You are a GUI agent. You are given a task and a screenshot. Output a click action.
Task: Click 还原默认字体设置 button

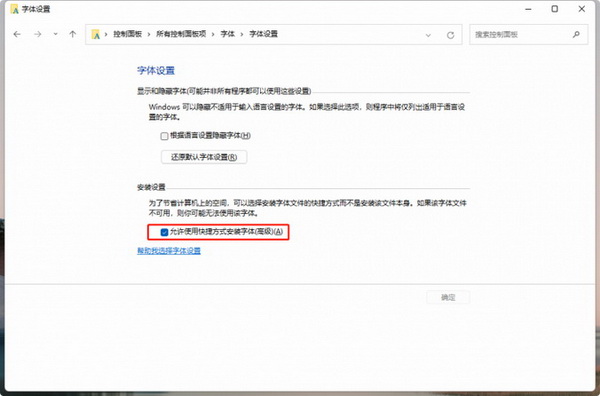click(204, 157)
